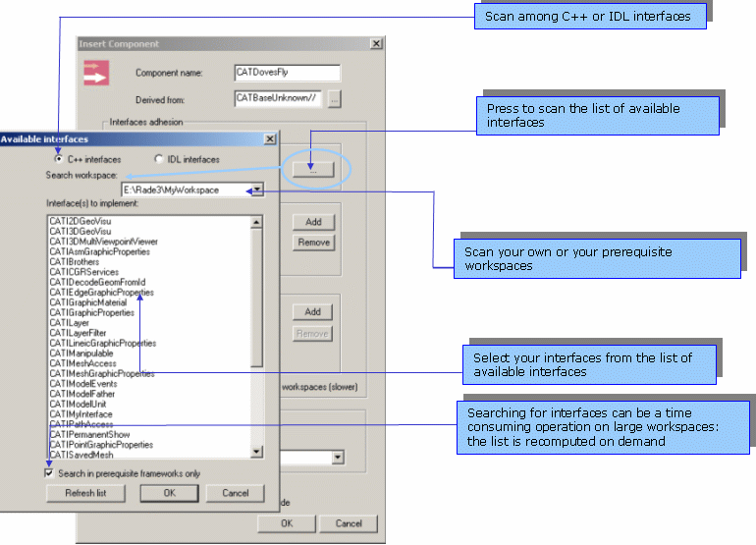Click the upper Add button

click(x=313, y=222)
